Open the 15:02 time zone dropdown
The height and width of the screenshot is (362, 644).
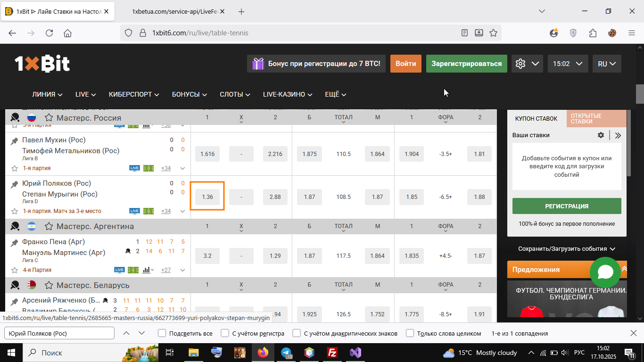568,64
